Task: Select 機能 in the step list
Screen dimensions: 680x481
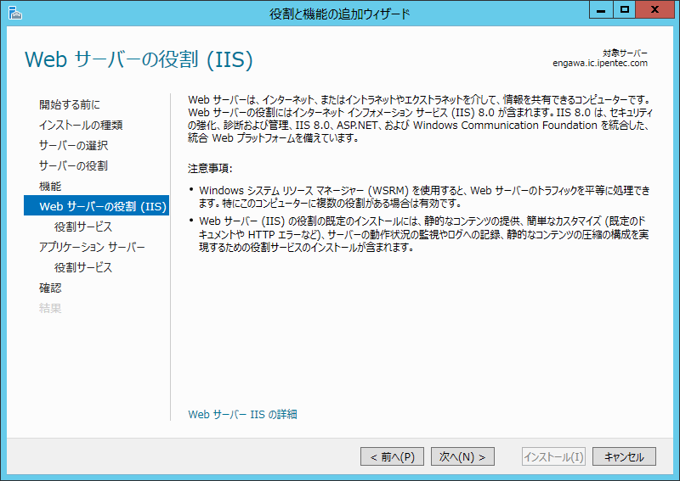Action: 50,186
